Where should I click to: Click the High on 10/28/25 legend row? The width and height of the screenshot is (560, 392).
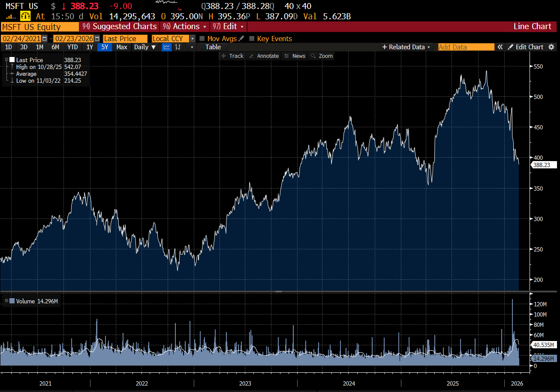(48, 67)
